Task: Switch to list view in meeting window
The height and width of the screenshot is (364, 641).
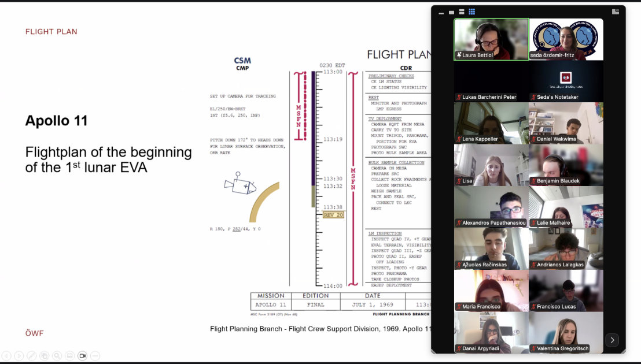Action: [461, 11]
